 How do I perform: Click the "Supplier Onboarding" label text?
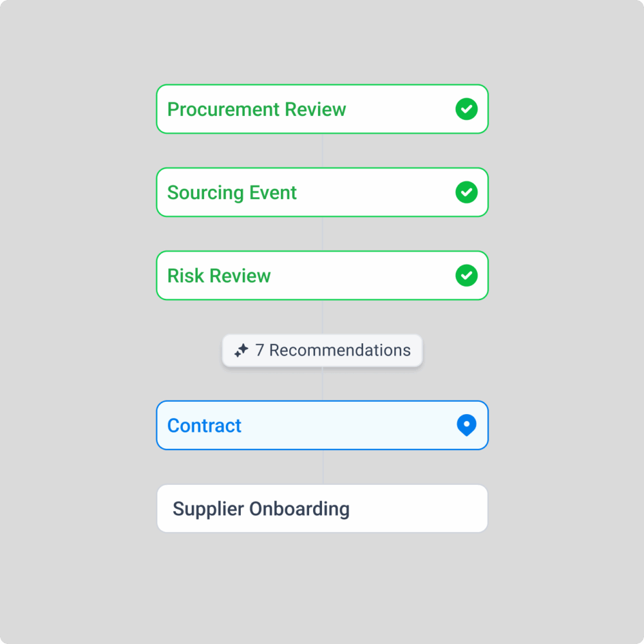pyautogui.click(x=261, y=509)
